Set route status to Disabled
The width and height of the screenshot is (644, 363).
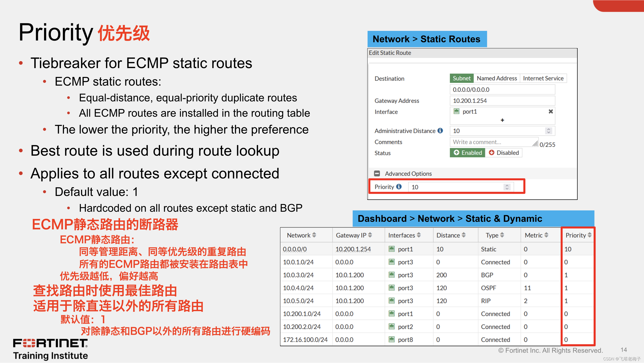(x=504, y=153)
